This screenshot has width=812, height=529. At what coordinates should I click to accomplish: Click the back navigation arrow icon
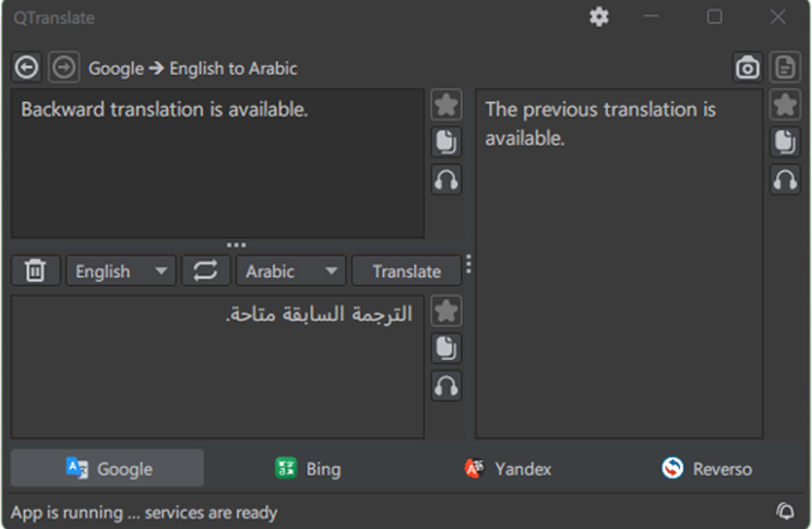(27, 67)
